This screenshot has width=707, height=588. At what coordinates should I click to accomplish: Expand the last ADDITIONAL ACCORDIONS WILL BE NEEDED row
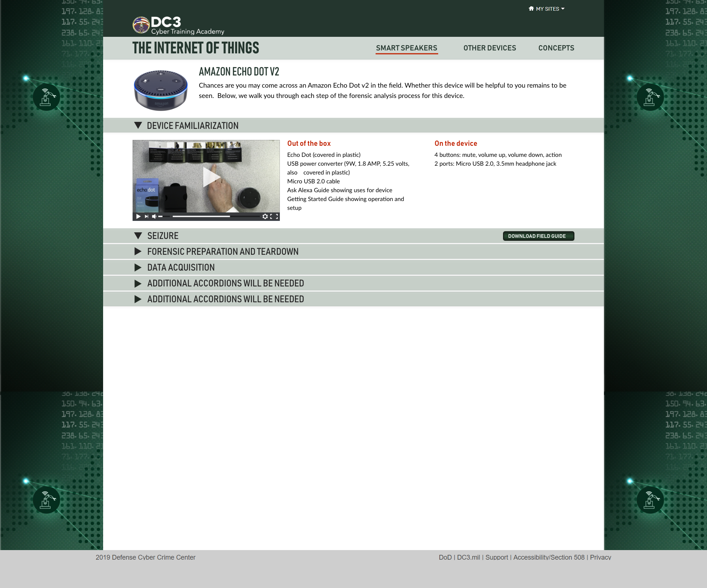tap(353, 299)
